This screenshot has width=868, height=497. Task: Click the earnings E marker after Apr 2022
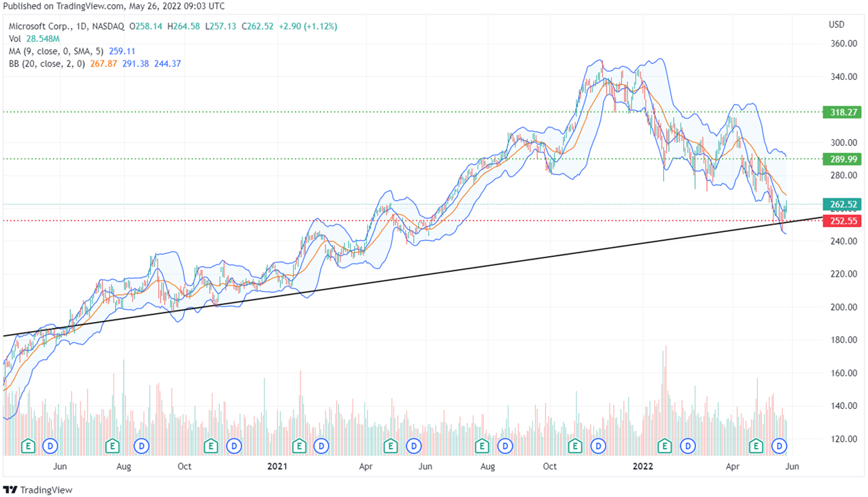[x=756, y=447]
